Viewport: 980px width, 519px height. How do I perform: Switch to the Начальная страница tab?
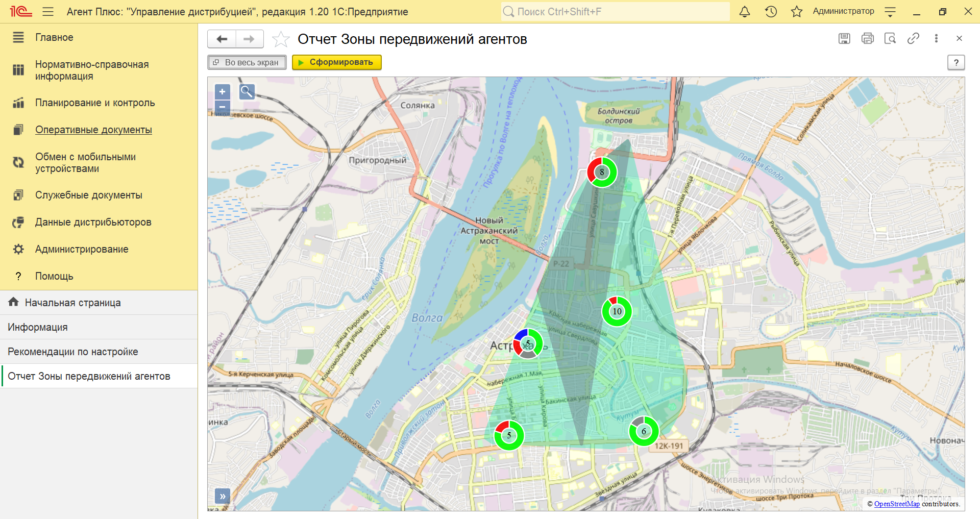[99, 303]
